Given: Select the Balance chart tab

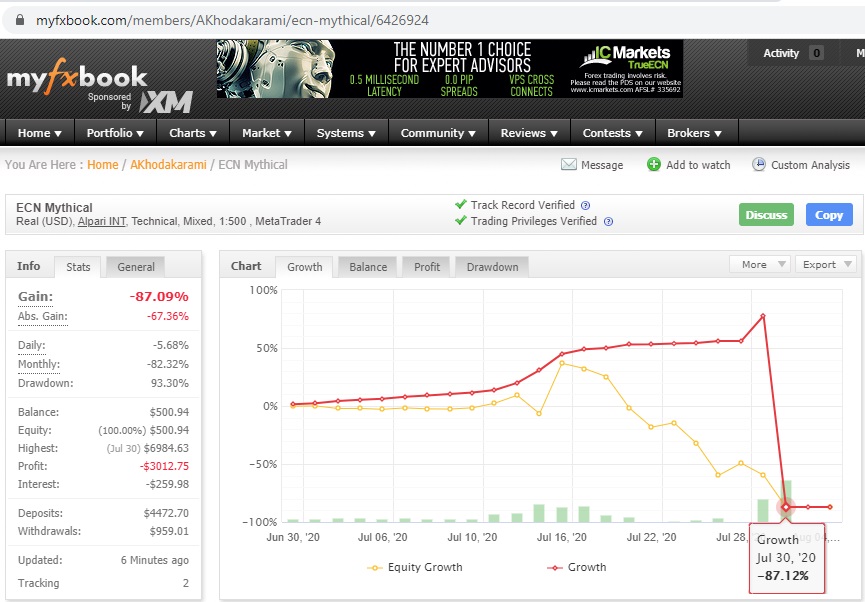Looking at the screenshot, I should click(x=368, y=267).
